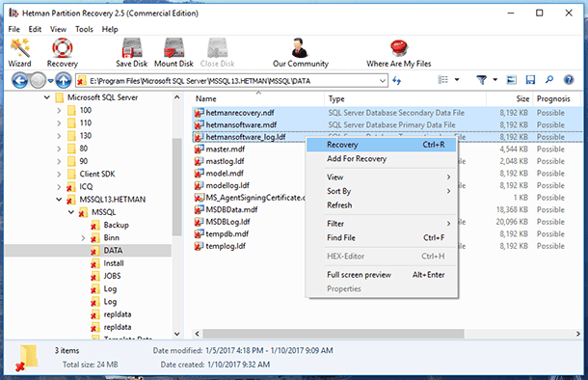Open the Sort By submenu
Viewport: 588px width, 380px height.
pos(382,191)
